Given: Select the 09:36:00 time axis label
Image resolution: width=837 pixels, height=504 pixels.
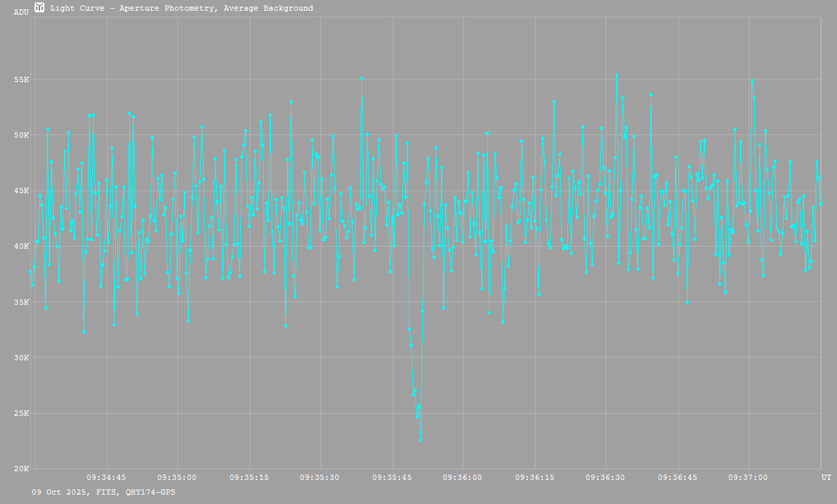Looking at the screenshot, I should [x=462, y=477].
